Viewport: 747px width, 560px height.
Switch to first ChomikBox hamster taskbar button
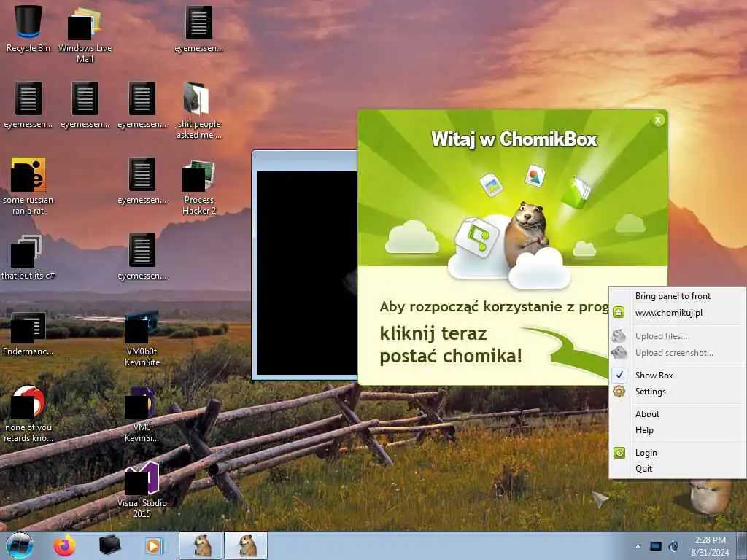201,545
